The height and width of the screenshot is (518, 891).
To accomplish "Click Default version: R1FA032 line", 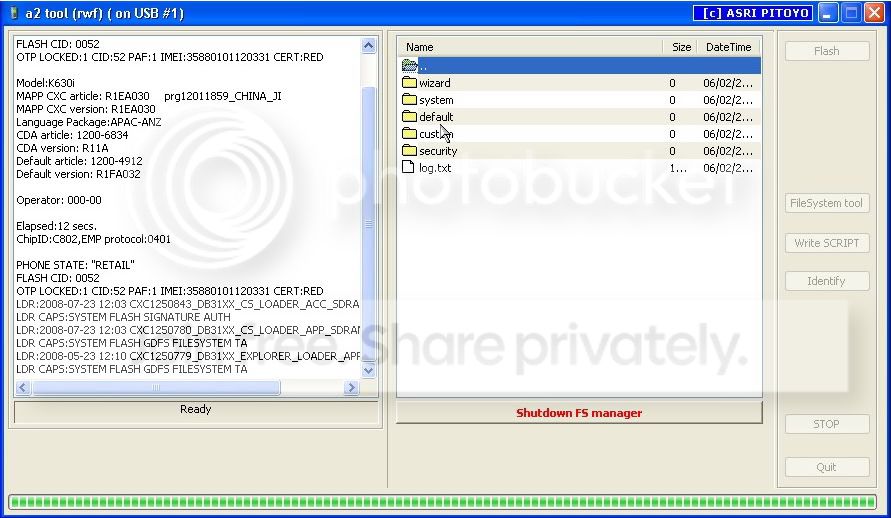I will coord(78,174).
